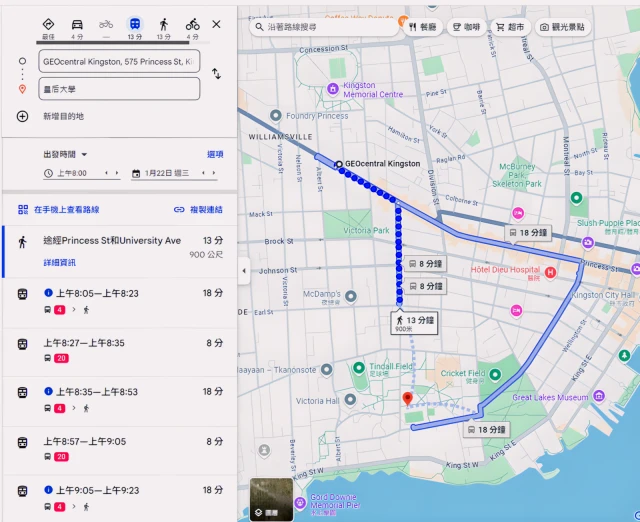Switch to motorcycle travel mode
Image resolution: width=640 pixels, height=522 pixels.
point(106,29)
